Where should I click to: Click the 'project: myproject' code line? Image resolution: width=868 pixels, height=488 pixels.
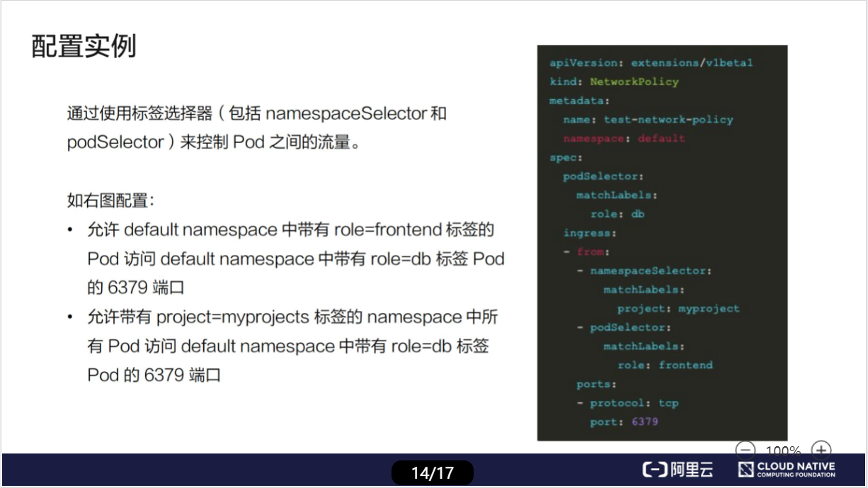(x=678, y=308)
